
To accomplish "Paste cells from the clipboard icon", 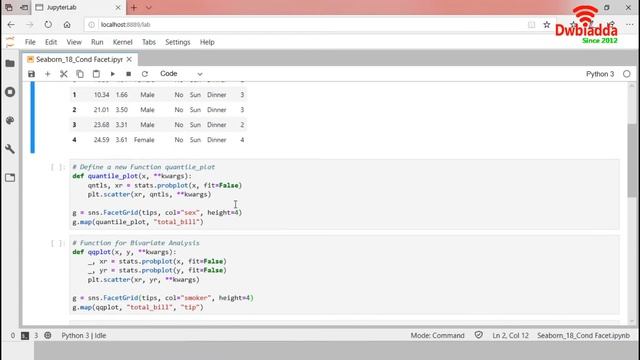I will pos(96,74).
